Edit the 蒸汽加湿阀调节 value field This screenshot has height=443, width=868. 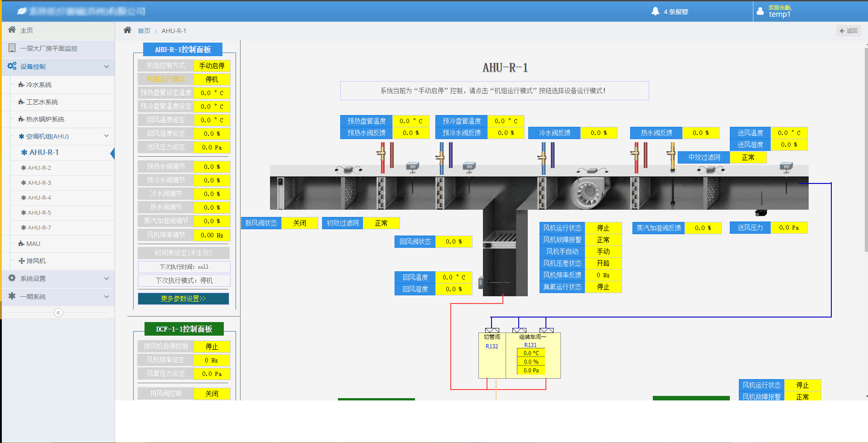pos(212,221)
